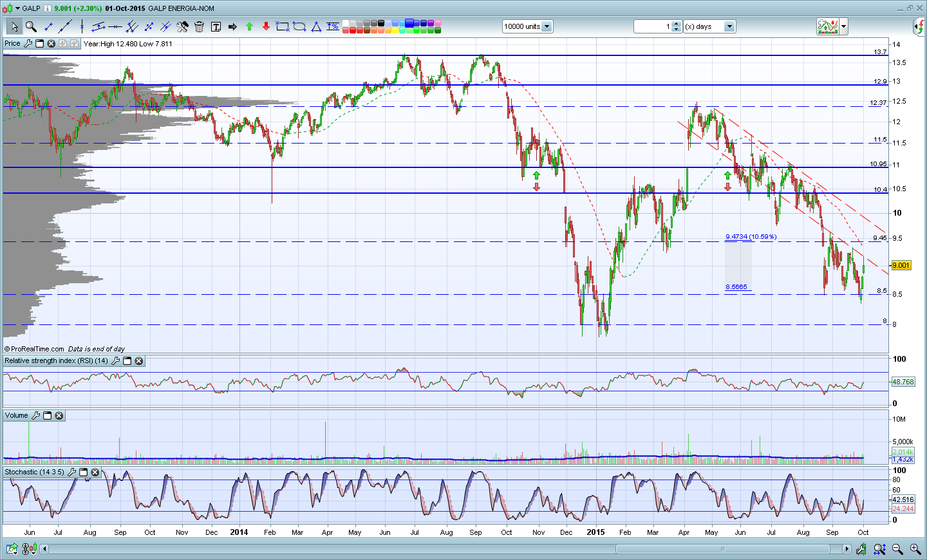This screenshot has height=560, width=927.
Task: Expand the arrow beside the add-indicator icon
Action: [x=843, y=26]
